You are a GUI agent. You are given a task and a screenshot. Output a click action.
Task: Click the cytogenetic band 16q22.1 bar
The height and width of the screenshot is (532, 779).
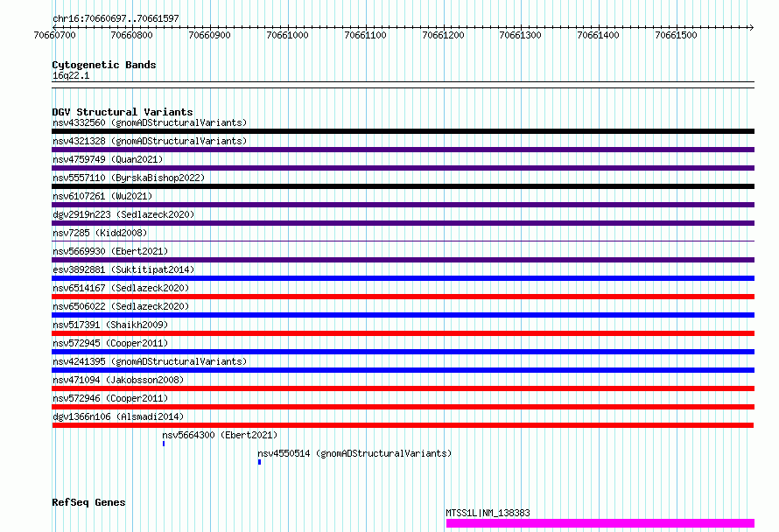tap(403, 85)
